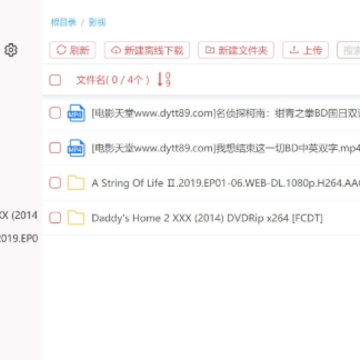Check the box for Daddy's Home 2 folder
360x360 pixels.
55,218
